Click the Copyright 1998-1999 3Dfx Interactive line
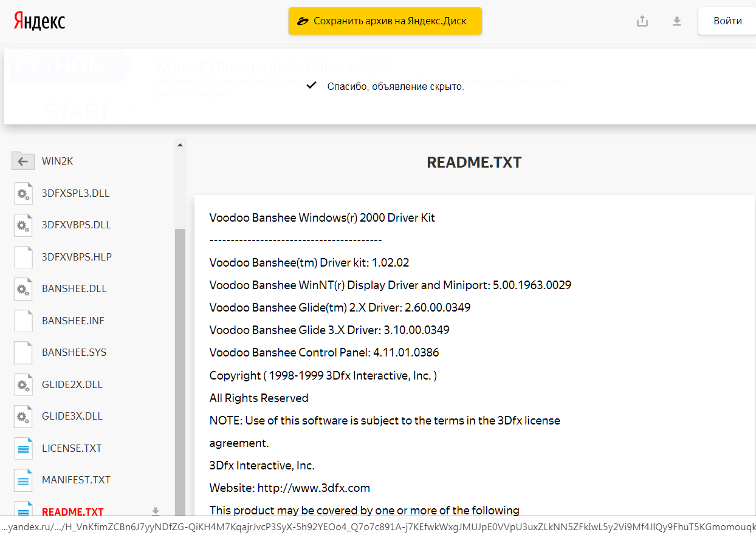 323,375
